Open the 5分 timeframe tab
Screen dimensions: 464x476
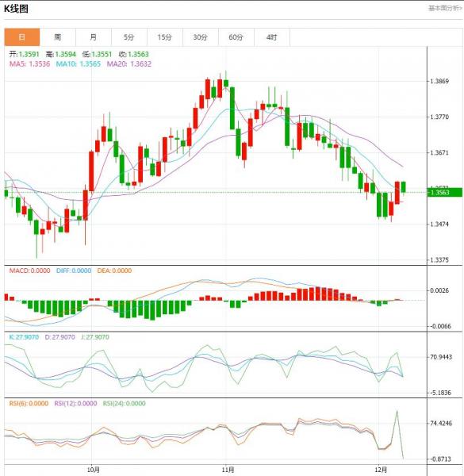pyautogui.click(x=129, y=37)
